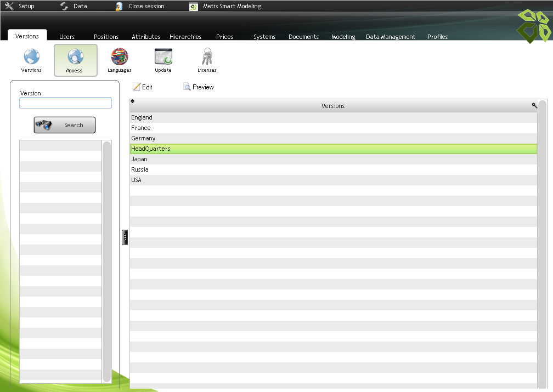The height and width of the screenshot is (392, 553).
Task: Switch to the Users tab
Action: coord(67,37)
